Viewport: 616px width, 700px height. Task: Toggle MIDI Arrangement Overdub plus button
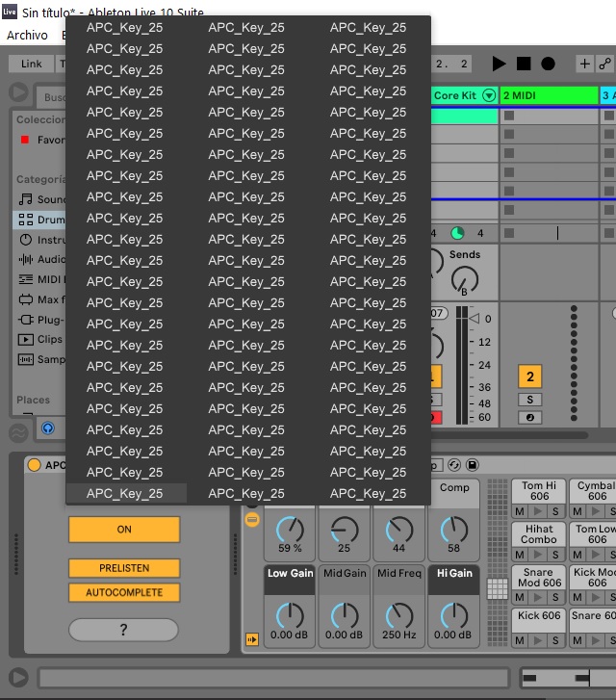coord(584,64)
